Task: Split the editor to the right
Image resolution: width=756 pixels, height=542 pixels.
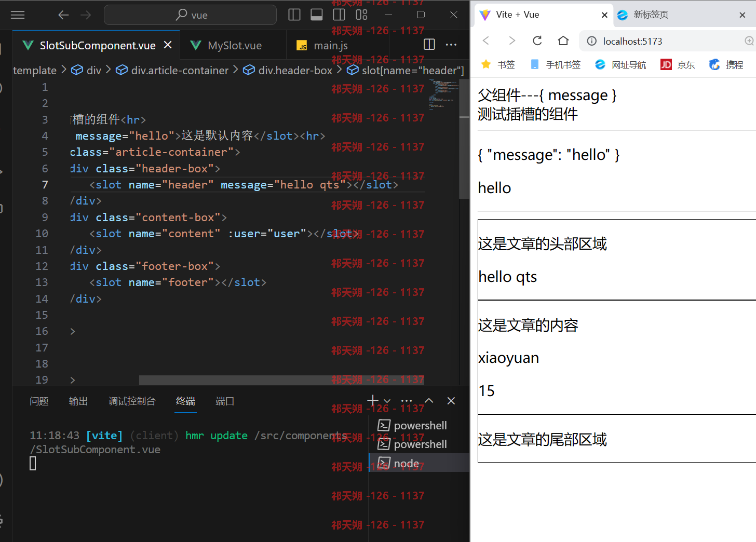Action: click(429, 45)
